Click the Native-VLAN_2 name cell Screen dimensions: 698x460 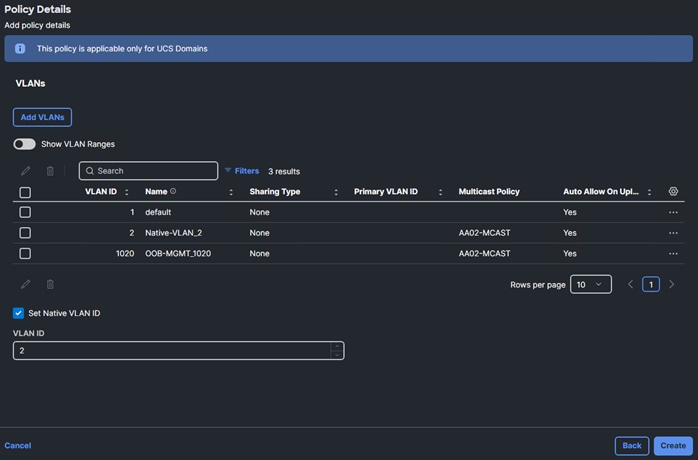tap(174, 233)
